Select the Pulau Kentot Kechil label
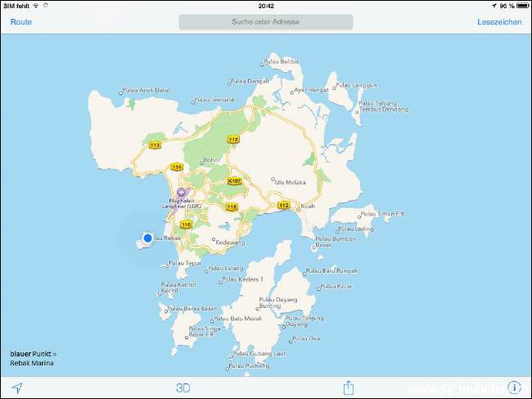The width and height of the screenshot is (532, 399). tap(178, 288)
